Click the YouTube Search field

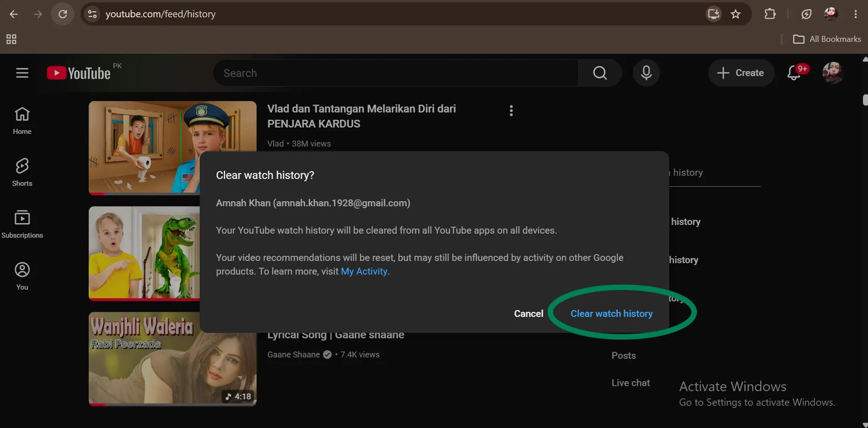[396, 73]
